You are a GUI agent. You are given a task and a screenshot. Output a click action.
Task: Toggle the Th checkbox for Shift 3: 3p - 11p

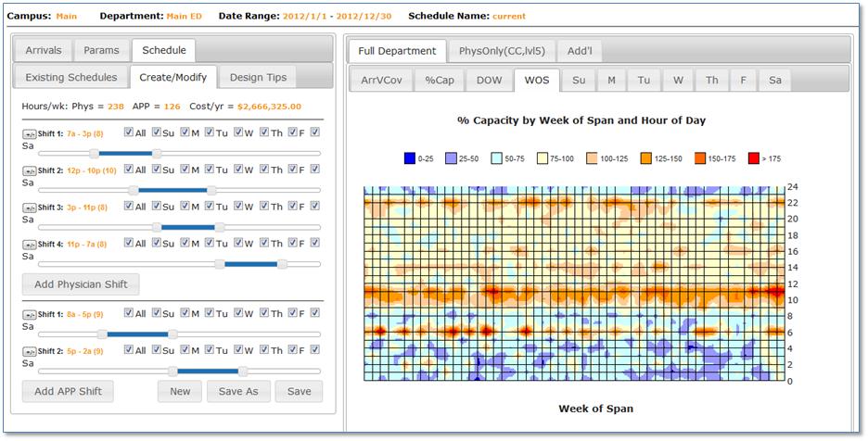264,206
